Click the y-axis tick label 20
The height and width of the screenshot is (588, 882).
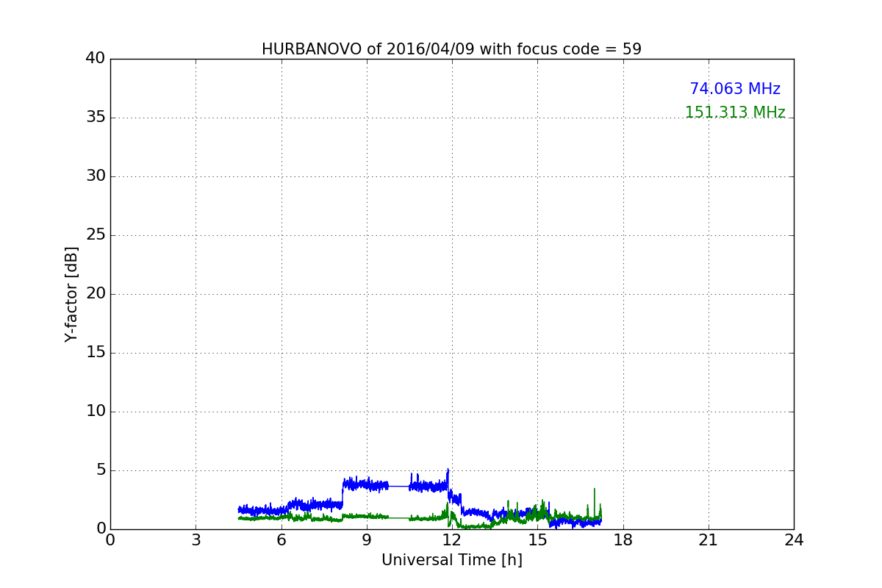[x=96, y=294]
